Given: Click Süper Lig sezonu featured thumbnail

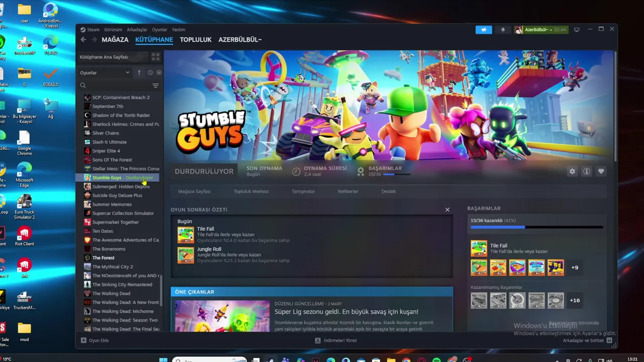Looking at the screenshot, I should (222, 316).
